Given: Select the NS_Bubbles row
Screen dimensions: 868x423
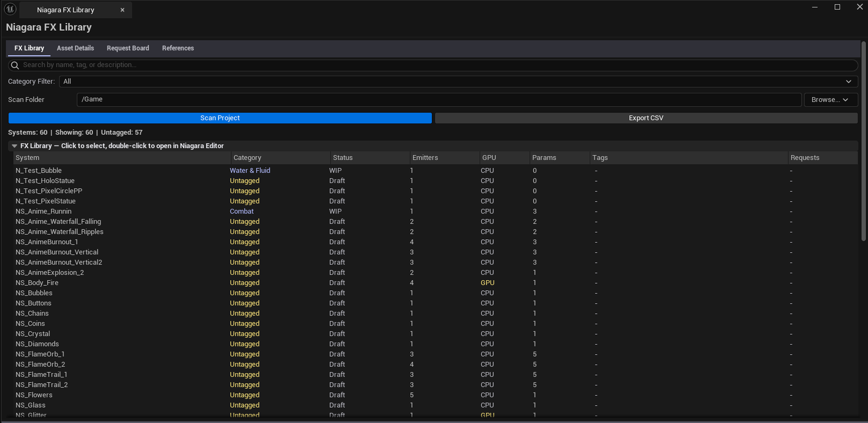Looking at the screenshot, I should coord(436,293).
